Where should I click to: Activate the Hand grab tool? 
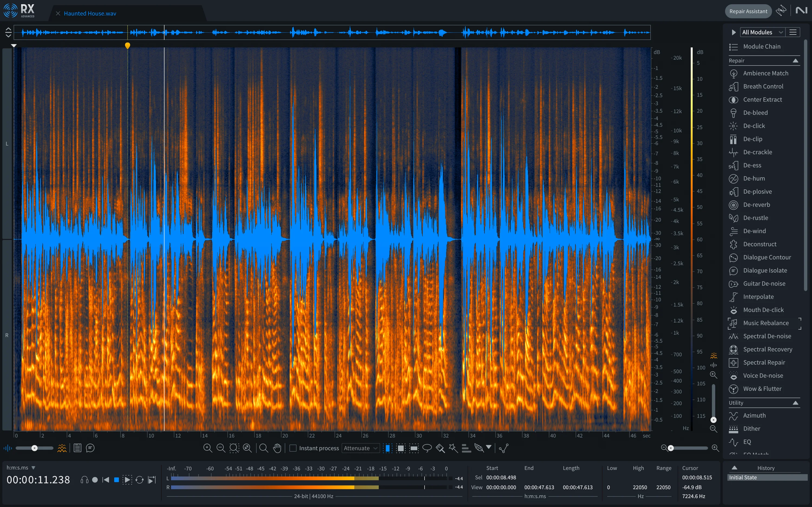pos(277,448)
